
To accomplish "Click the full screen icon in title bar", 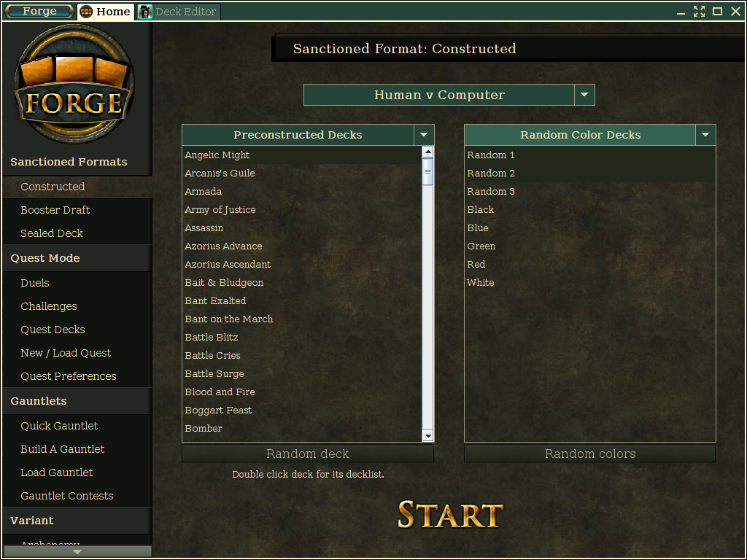I will tap(699, 12).
